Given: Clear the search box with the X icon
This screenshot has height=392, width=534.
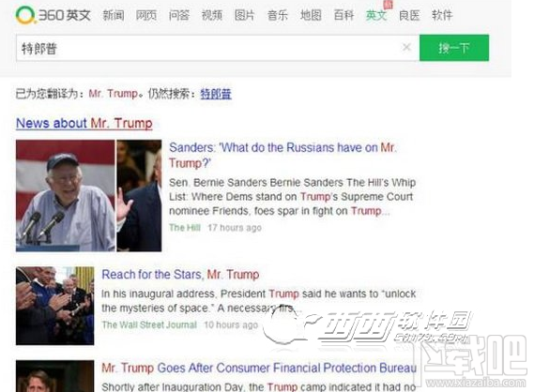Looking at the screenshot, I should coord(406,47).
